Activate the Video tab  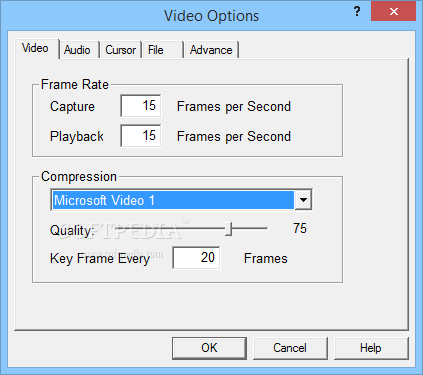(x=36, y=49)
